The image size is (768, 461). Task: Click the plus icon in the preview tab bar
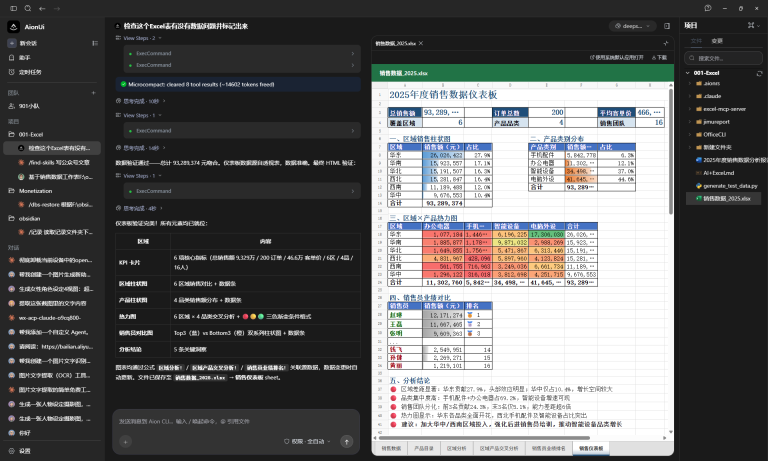click(666, 43)
